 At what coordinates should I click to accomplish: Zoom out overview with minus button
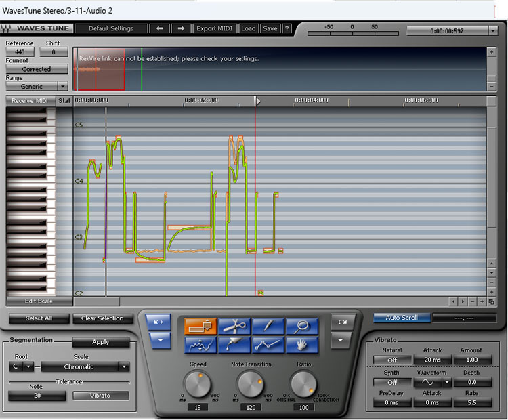[492, 87]
